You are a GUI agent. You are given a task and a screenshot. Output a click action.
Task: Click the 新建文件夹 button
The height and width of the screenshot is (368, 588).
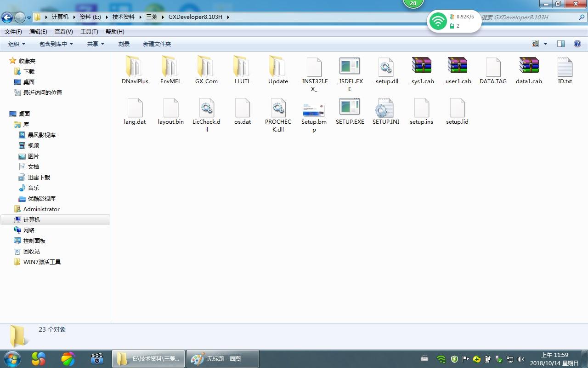pyautogui.click(x=157, y=44)
